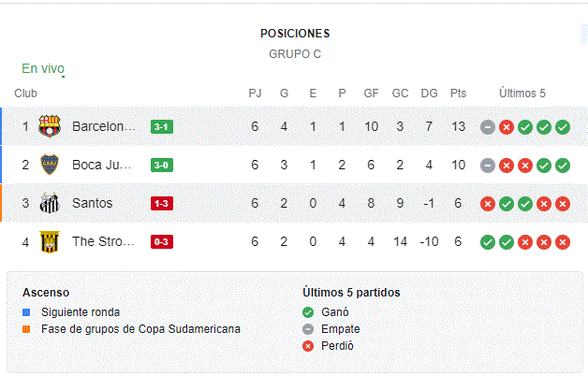Viewport: 588px width, 376px height.
Task: Click the Ganó green legend icon
Action: [308, 312]
